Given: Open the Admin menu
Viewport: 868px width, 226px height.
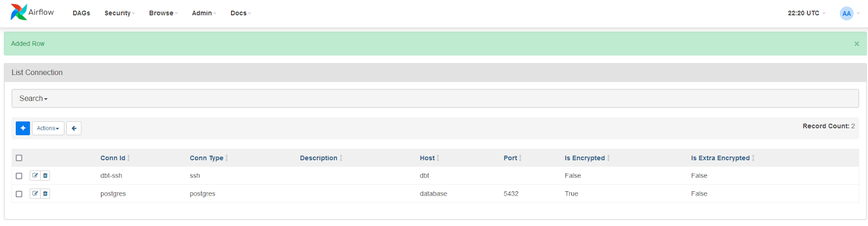Looking at the screenshot, I should coord(203,13).
